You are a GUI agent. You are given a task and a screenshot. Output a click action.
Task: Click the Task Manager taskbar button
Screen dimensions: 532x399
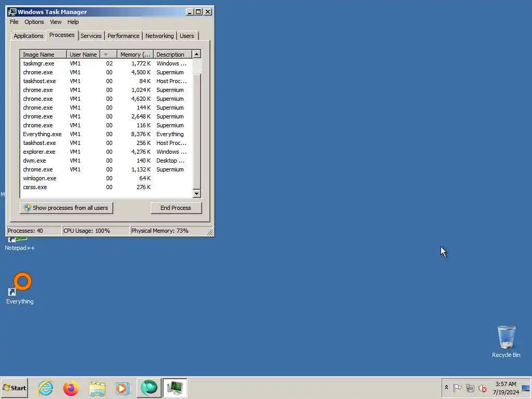[175, 388]
